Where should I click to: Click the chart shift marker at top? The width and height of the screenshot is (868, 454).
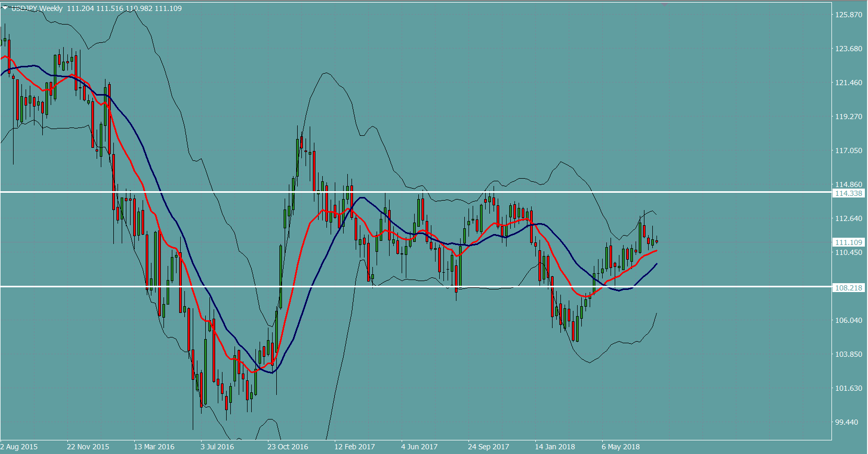(x=664, y=4)
